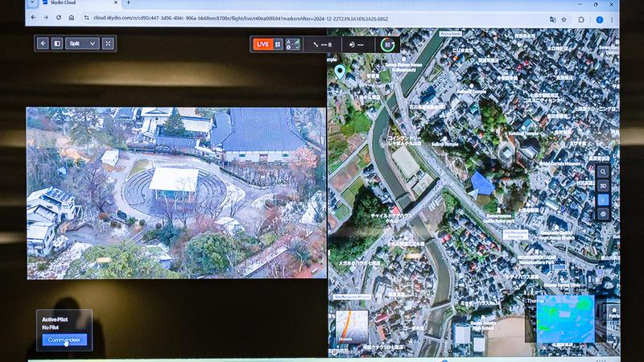
Task: Click the browser address bar URL
Action: 242,18
